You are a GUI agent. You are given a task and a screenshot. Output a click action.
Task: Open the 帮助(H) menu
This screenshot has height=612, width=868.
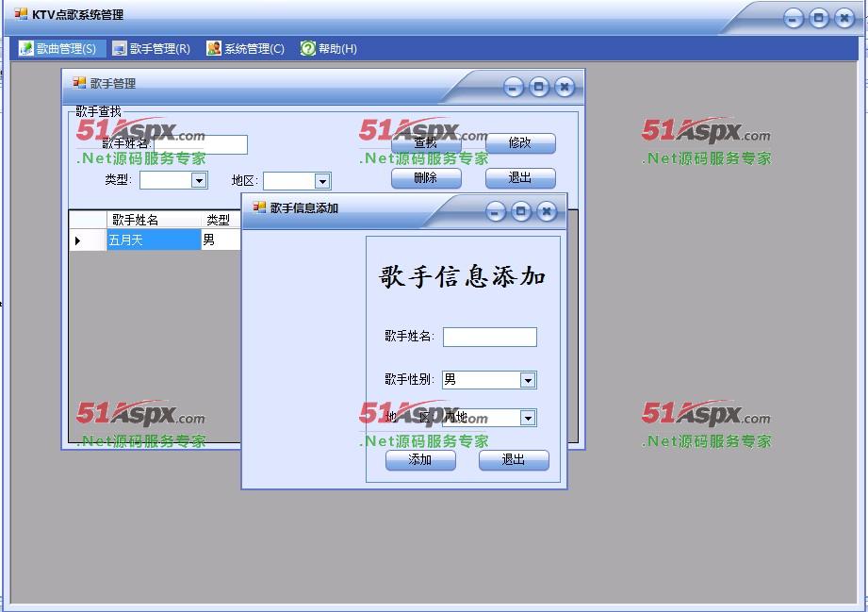[328, 49]
